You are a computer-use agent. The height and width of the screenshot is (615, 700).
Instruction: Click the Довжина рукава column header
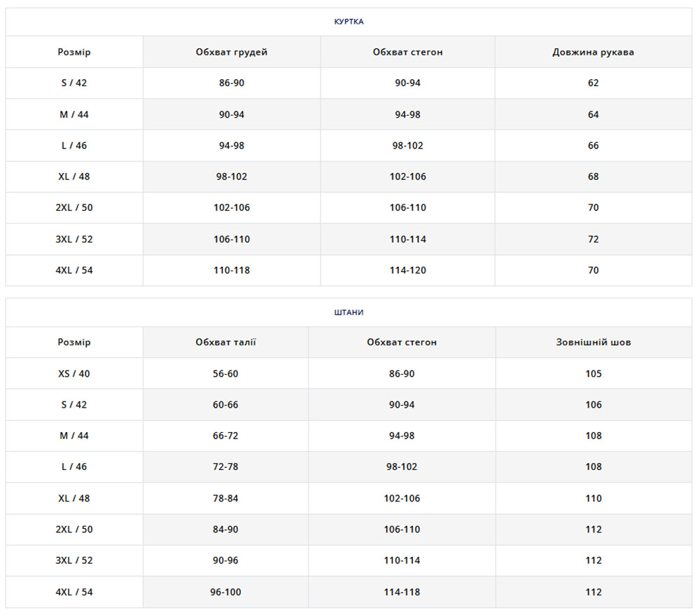(593, 53)
